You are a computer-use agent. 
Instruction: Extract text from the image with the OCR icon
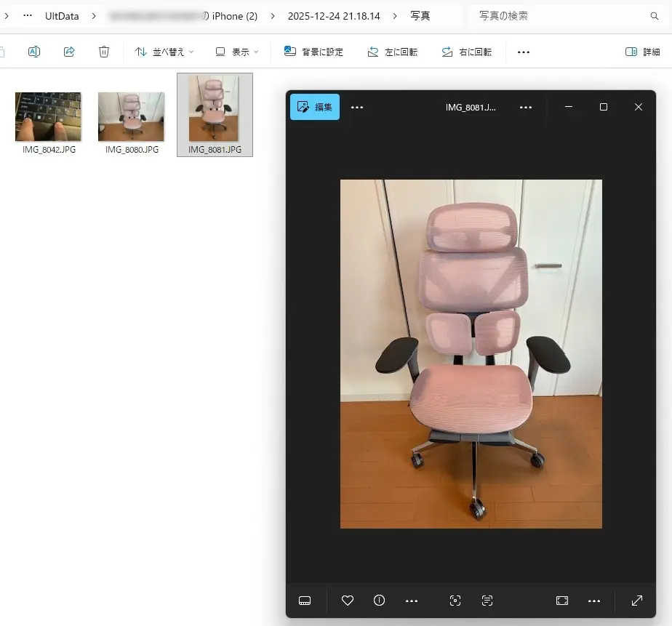(x=487, y=601)
